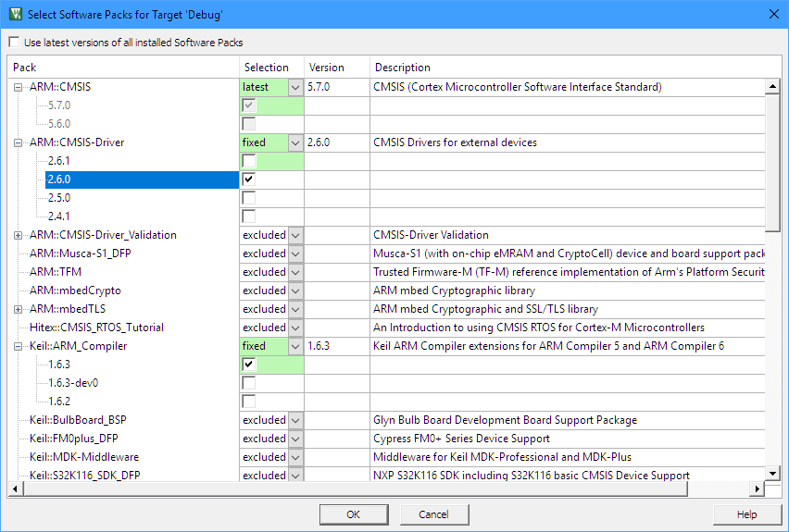Open selection dropdown for ARM::CMSIS-Driver (fixed)
This screenshot has height=532, width=789.
pyautogui.click(x=296, y=142)
